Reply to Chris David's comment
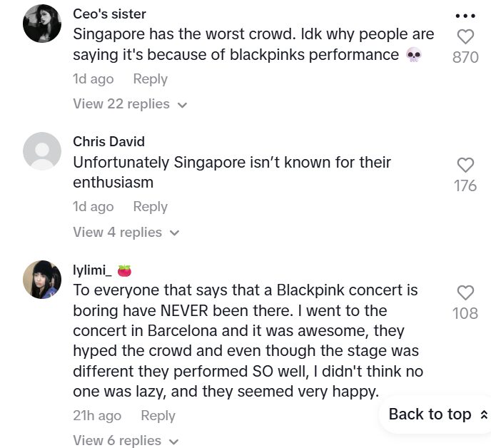Image resolution: width=491 pixels, height=448 pixels. click(150, 207)
